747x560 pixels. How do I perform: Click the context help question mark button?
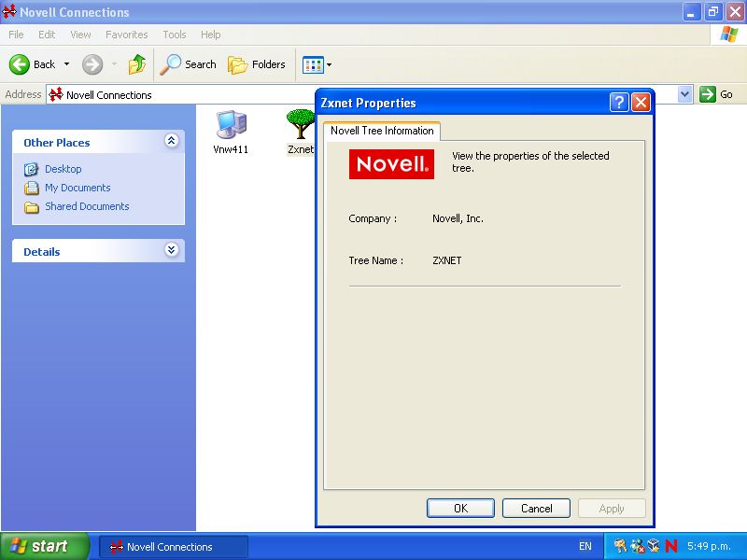tap(619, 103)
